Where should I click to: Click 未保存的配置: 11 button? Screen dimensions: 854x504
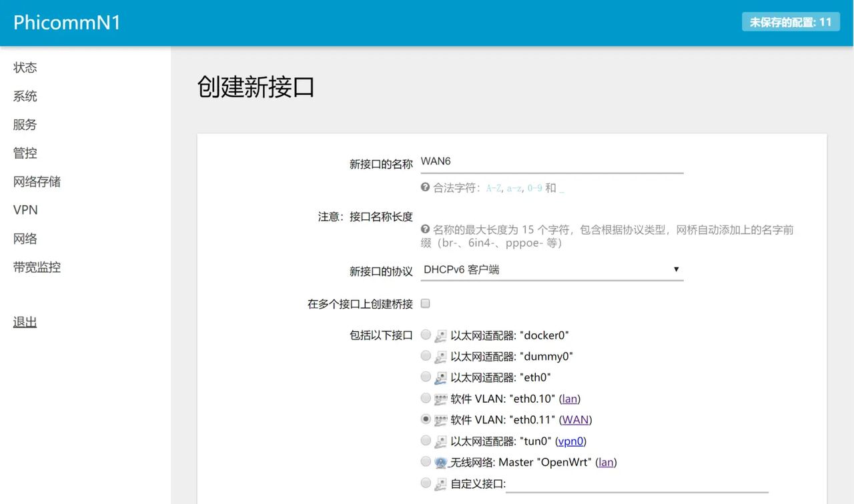coord(791,21)
